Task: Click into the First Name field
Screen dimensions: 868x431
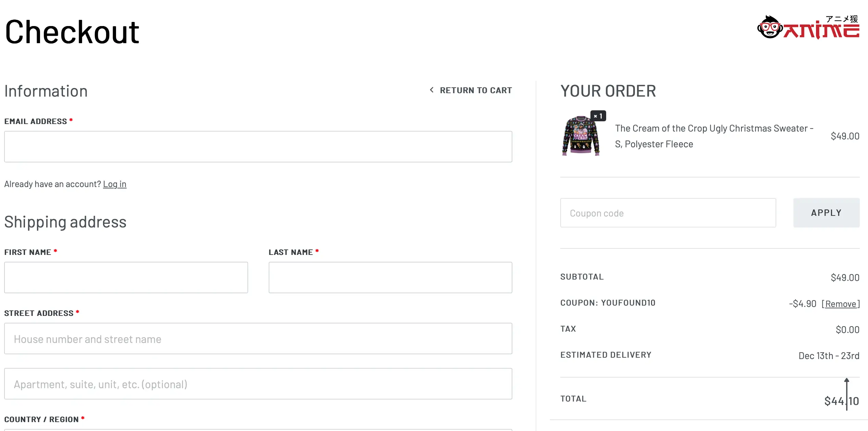Action: coord(126,278)
